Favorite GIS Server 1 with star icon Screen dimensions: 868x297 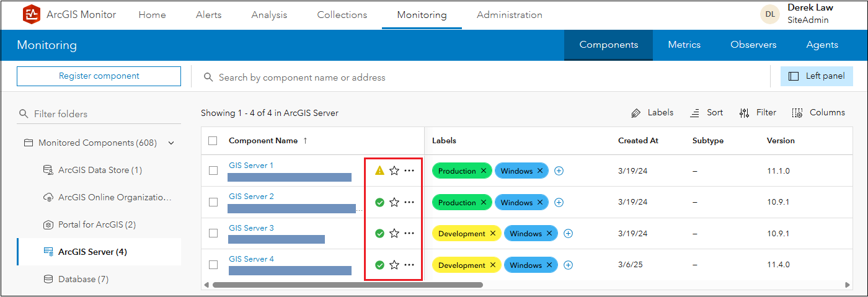394,171
